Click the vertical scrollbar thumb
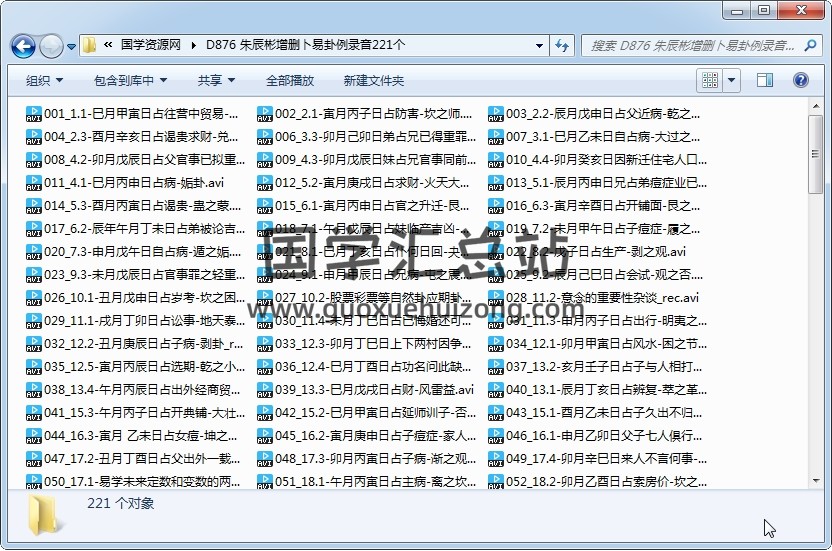The height and width of the screenshot is (551, 832). point(816,154)
